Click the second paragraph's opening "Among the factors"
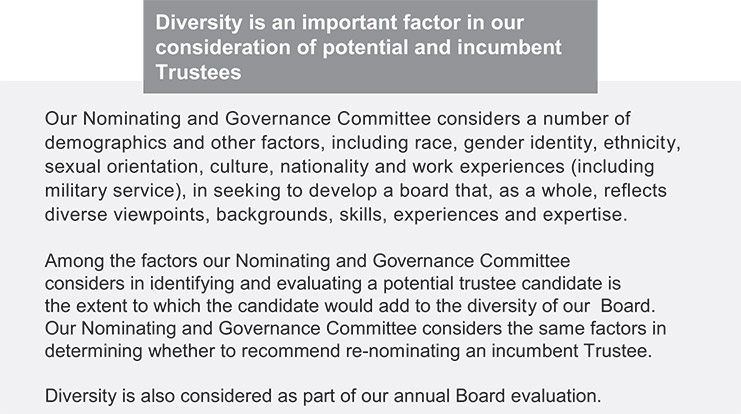 tap(116, 262)
